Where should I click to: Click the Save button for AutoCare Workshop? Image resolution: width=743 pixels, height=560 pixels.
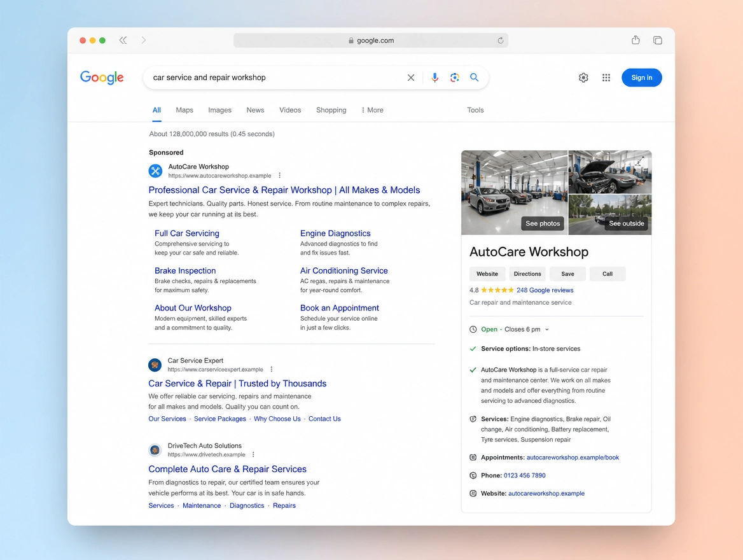click(x=567, y=274)
